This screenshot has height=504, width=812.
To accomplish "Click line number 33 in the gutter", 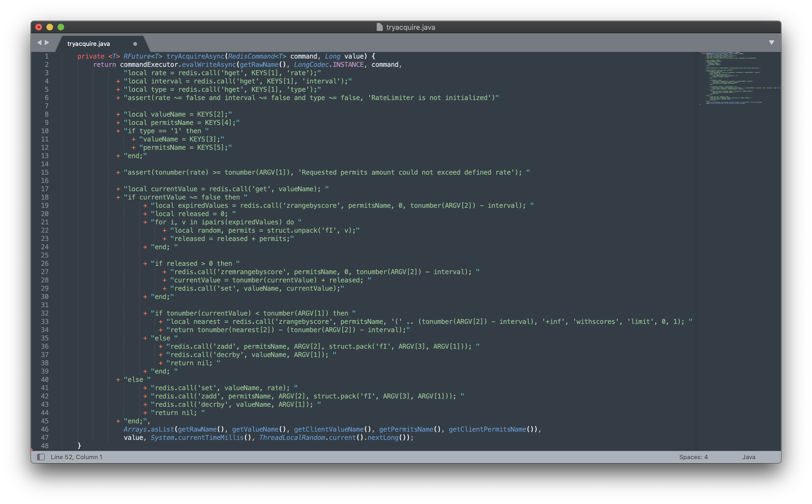I will [x=45, y=322].
